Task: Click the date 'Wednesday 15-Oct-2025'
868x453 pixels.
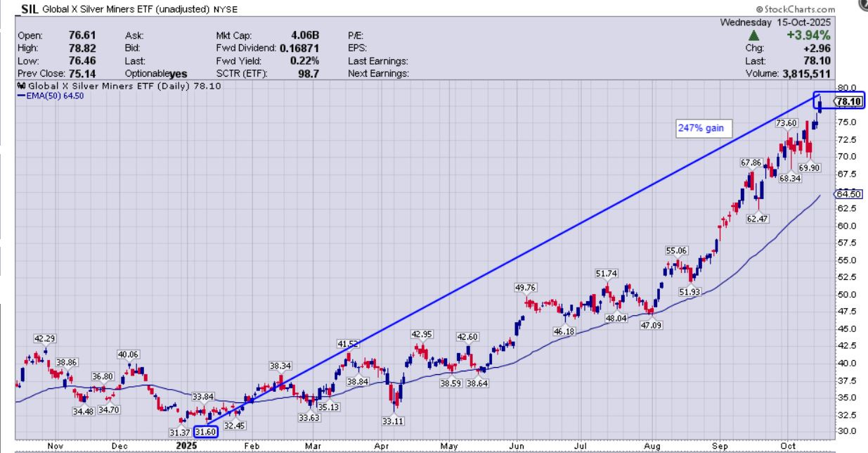Action: point(775,22)
